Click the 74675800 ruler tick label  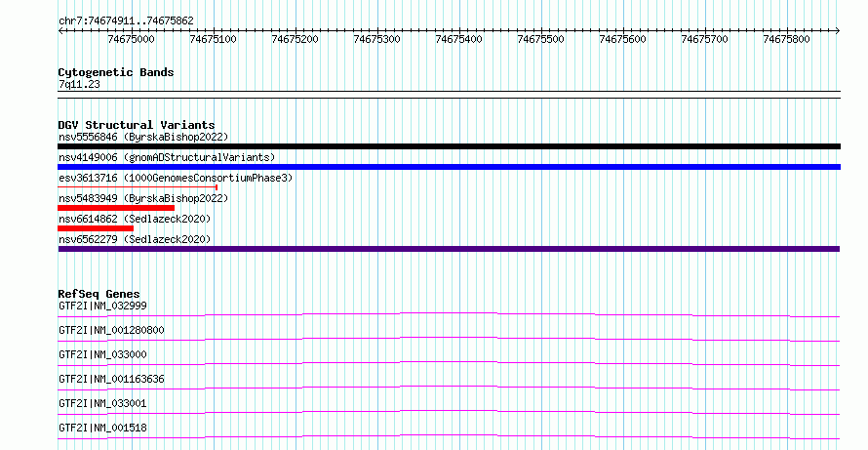tap(787, 39)
